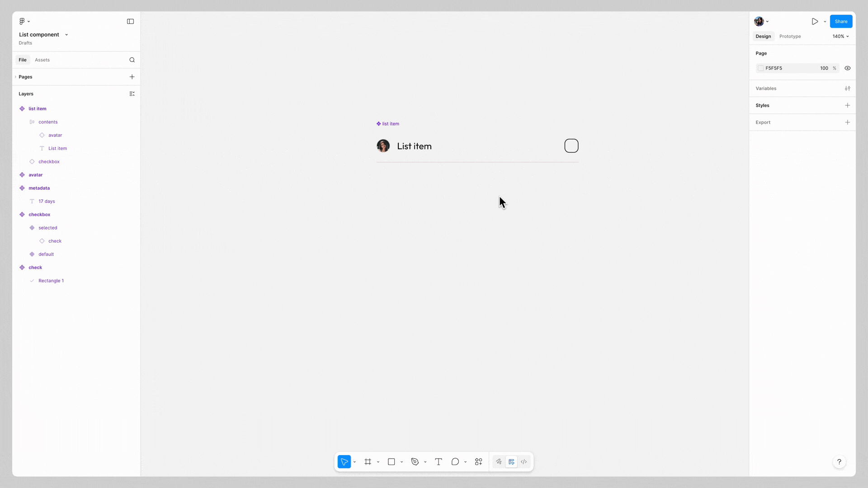Select the Text tool
The width and height of the screenshot is (868, 488).
pyautogui.click(x=438, y=462)
